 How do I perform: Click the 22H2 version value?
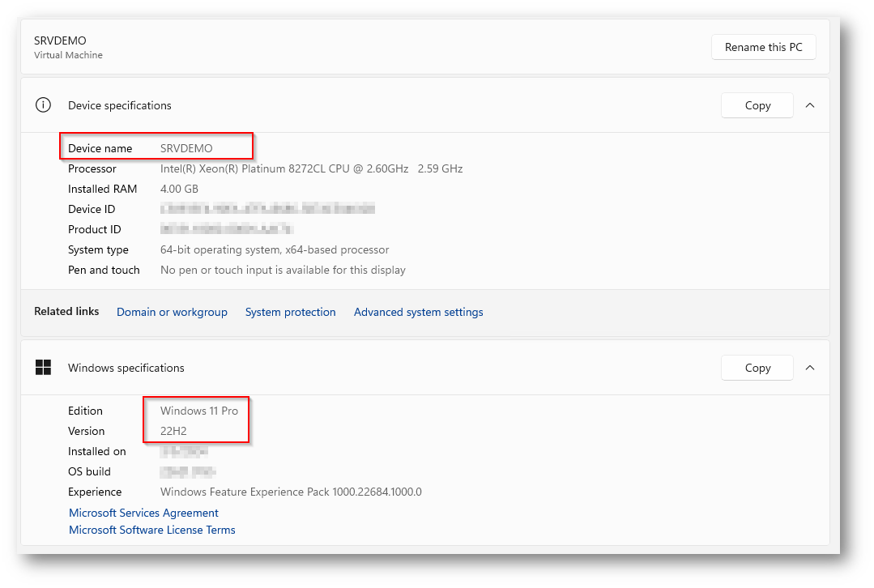pyautogui.click(x=173, y=431)
